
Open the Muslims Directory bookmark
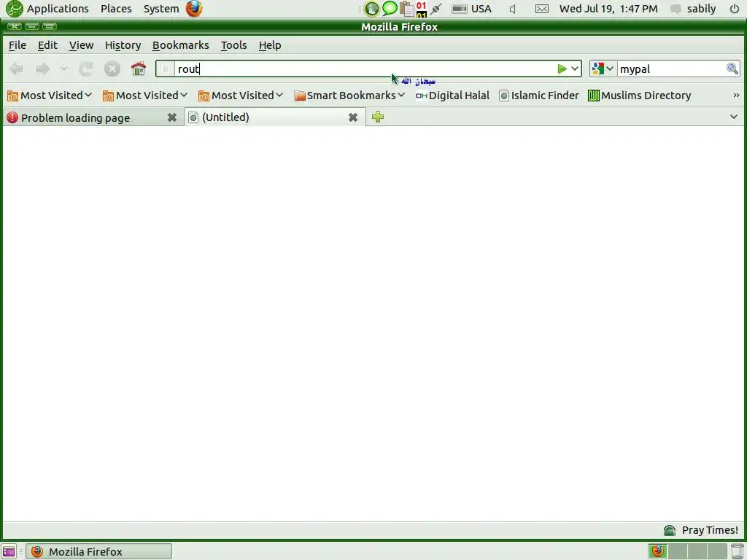639,96
